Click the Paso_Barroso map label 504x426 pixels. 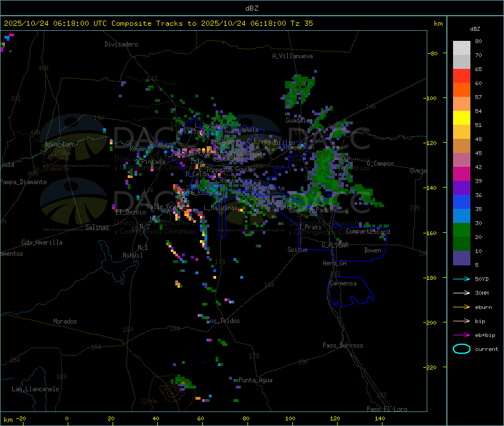343,345
